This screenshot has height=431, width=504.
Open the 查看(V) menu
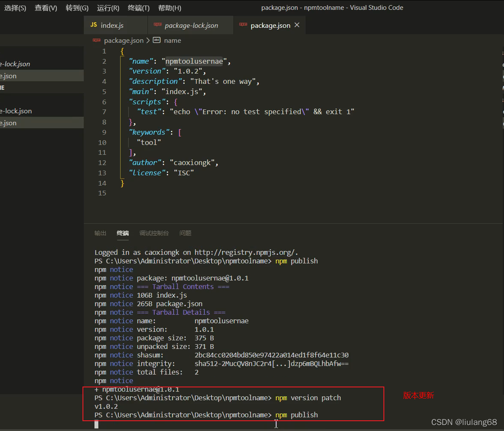(x=46, y=8)
